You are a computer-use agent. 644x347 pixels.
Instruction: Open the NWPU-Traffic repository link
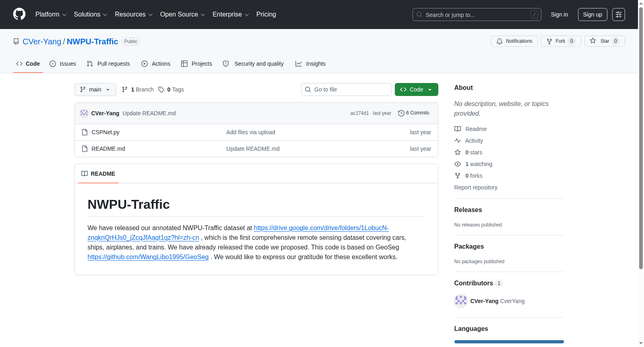(x=93, y=42)
